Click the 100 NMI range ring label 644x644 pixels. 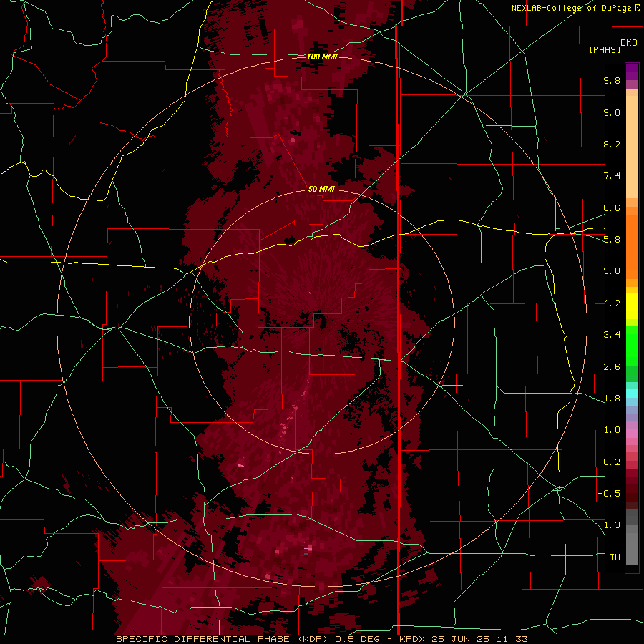(x=322, y=57)
